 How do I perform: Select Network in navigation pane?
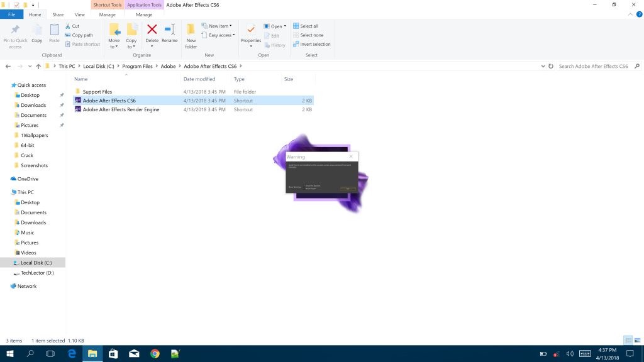coord(26,286)
